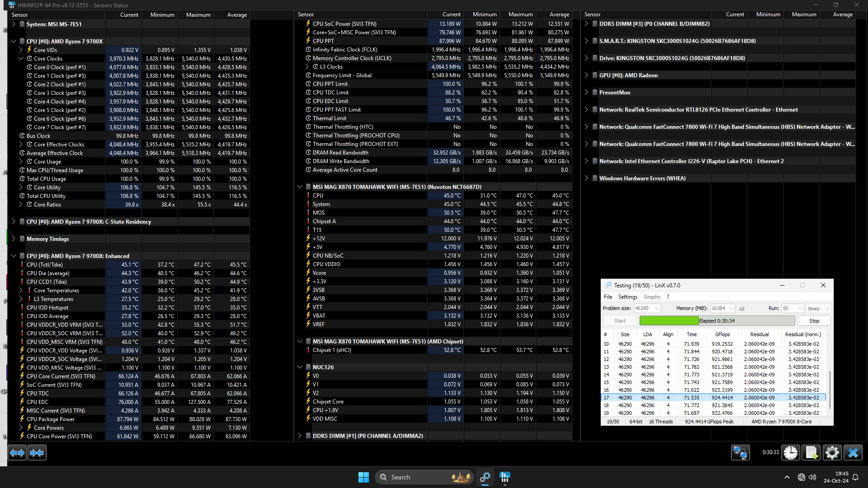Expand the Memory Timings section
This screenshot has height=488, width=868.
coord(14,239)
